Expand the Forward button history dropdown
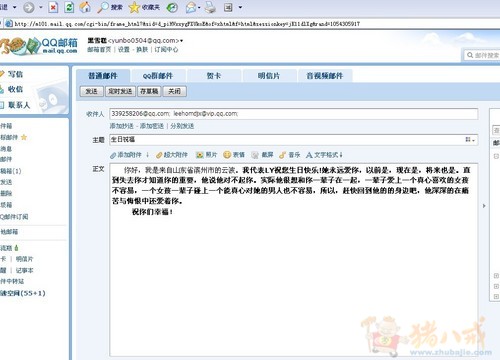500x360 pixels. 41,7
